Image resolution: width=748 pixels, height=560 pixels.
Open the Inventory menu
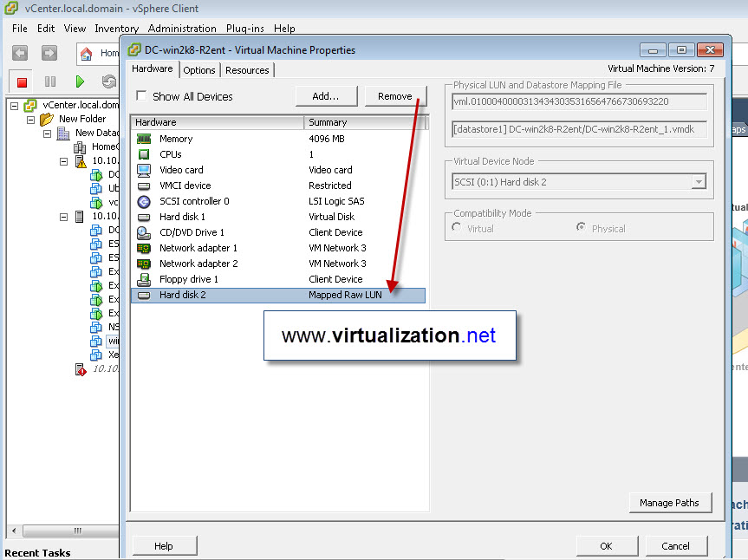117,29
